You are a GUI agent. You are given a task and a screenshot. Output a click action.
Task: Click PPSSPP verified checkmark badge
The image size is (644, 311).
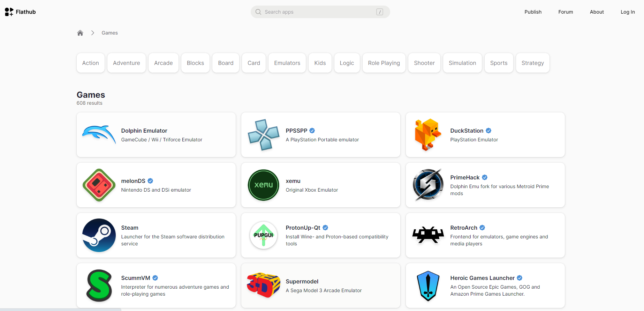[312, 131]
